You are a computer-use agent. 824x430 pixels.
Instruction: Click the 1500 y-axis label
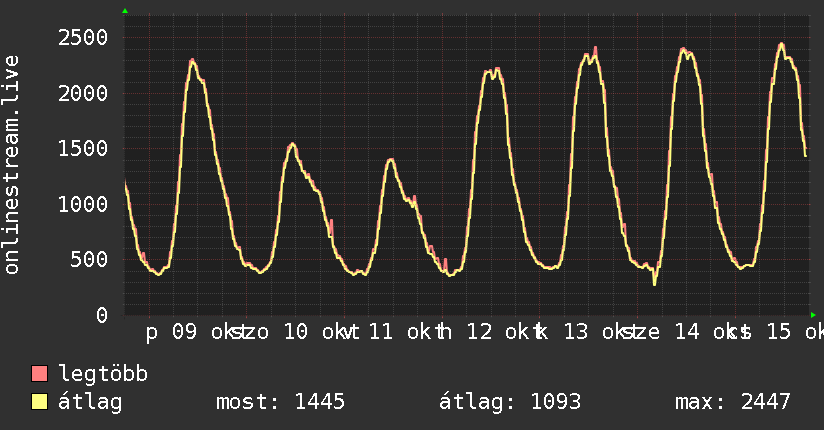83,149
